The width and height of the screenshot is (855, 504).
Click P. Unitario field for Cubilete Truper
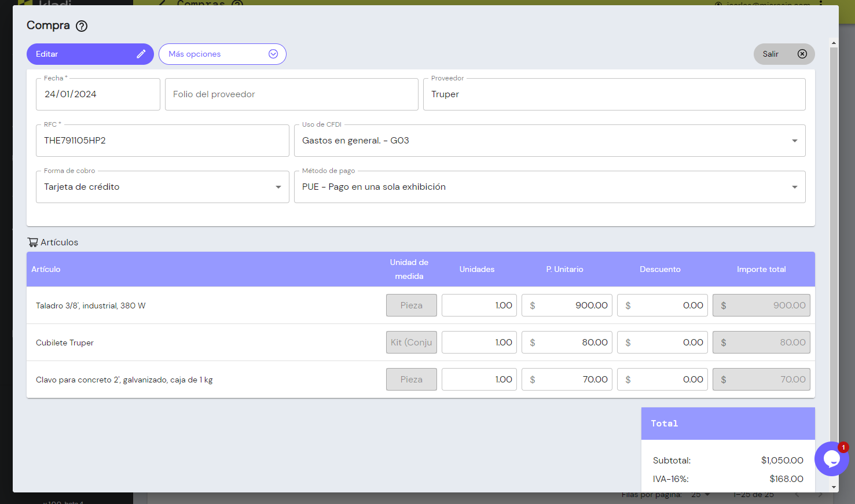pyautogui.click(x=567, y=343)
